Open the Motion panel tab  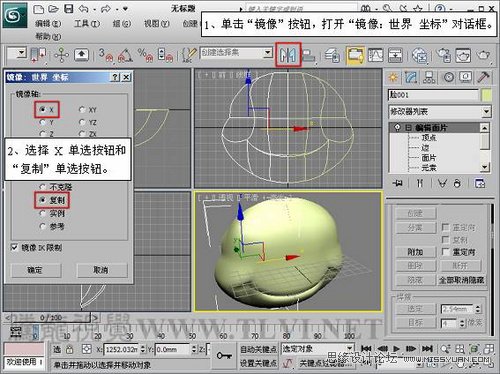[x=448, y=77]
